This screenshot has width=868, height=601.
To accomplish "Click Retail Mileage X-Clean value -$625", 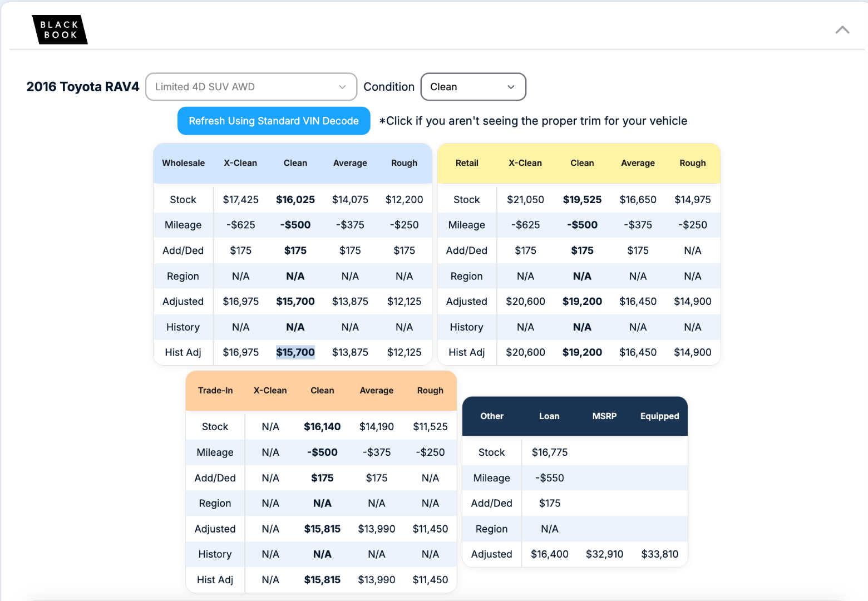I will [x=525, y=225].
